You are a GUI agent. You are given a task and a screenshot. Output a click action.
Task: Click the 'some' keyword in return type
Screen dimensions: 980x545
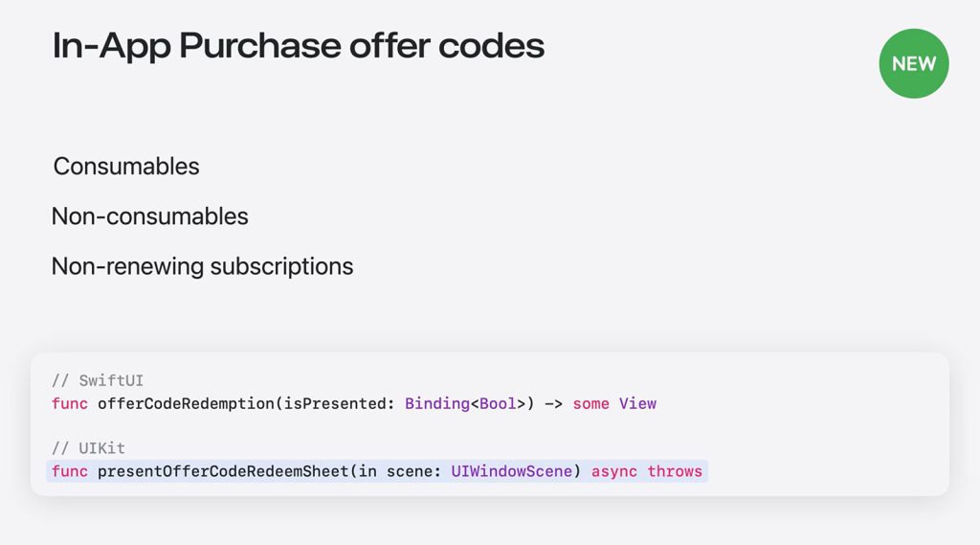click(590, 404)
